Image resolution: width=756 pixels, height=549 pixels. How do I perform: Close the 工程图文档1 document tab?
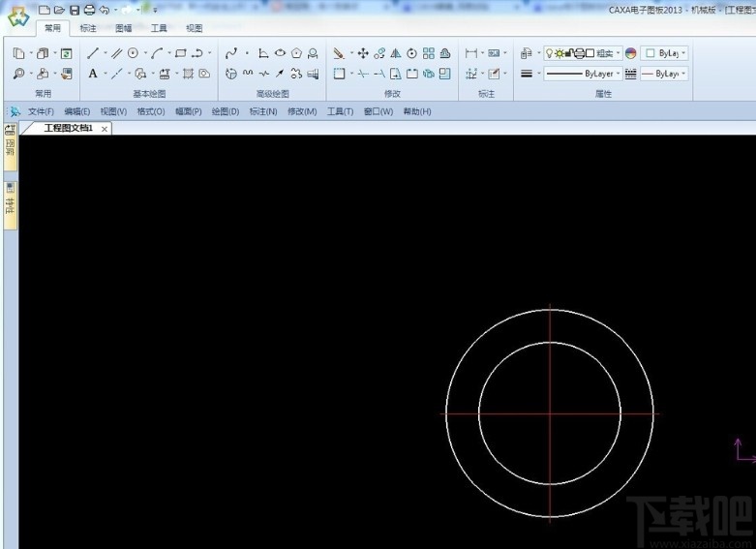(105, 128)
